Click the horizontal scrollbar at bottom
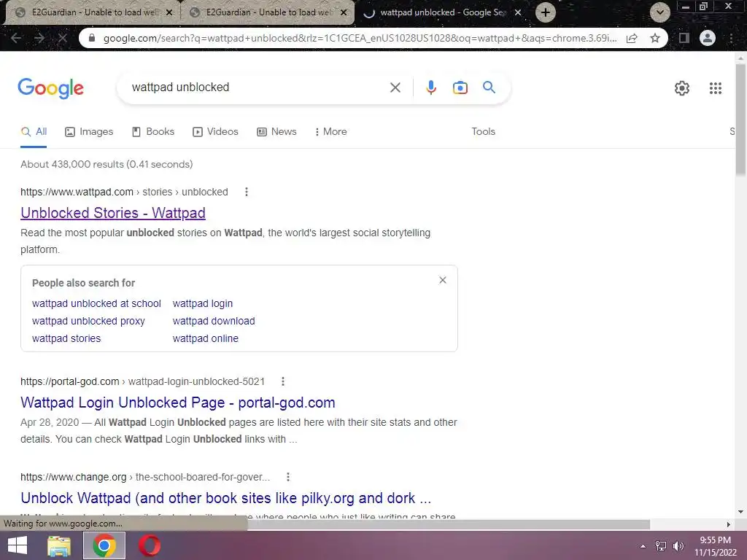The image size is (747, 560). [x=449, y=524]
